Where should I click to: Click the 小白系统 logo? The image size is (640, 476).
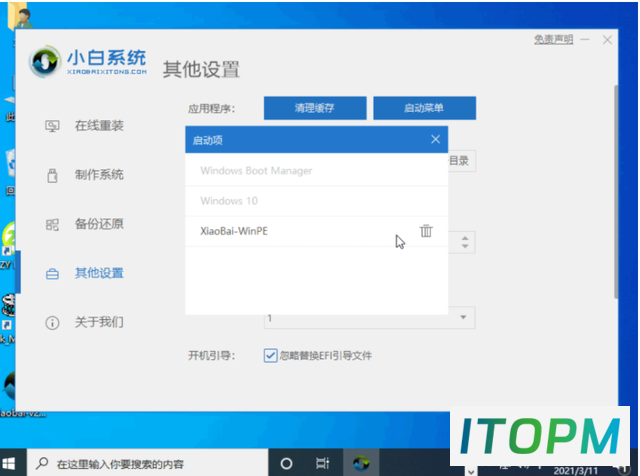click(87, 62)
